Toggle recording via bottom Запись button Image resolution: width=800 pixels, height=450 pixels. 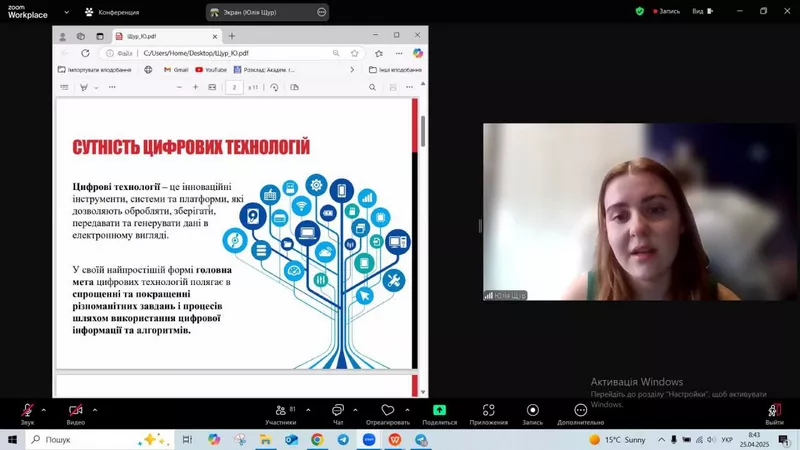[x=533, y=414]
